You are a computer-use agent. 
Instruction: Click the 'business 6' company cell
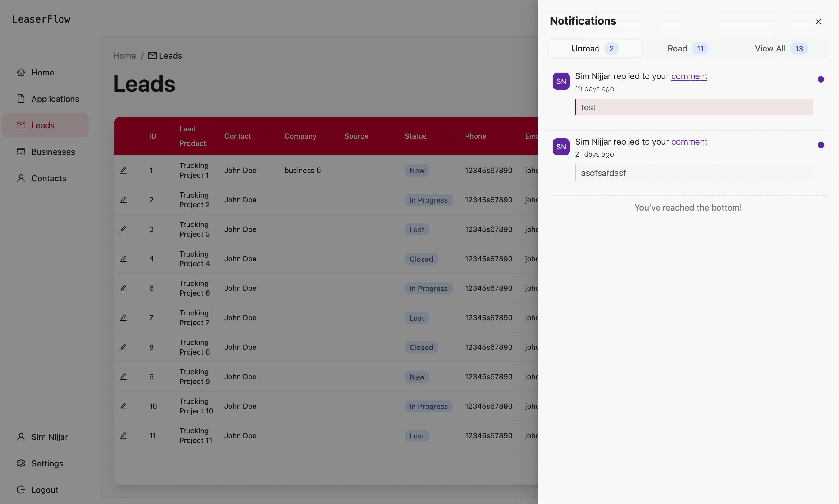pyautogui.click(x=302, y=170)
